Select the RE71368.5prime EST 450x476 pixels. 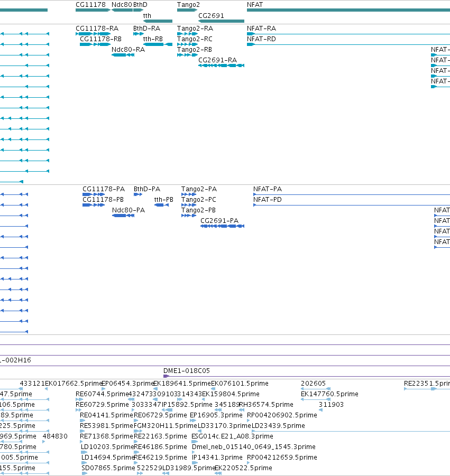(x=81, y=442)
